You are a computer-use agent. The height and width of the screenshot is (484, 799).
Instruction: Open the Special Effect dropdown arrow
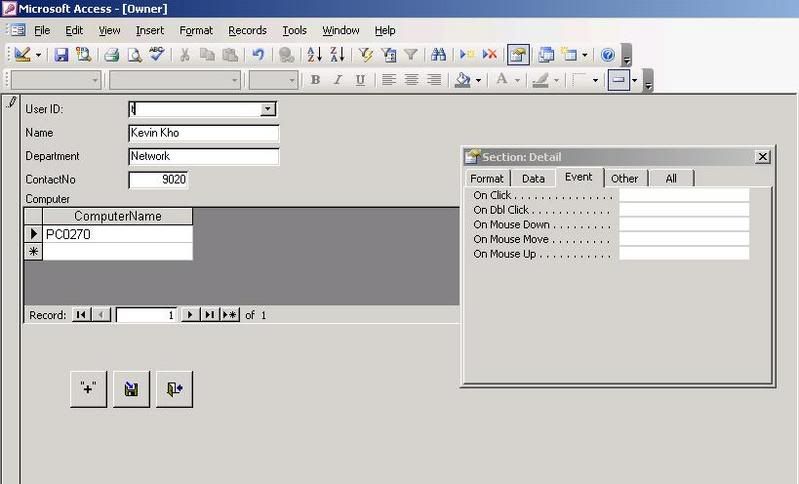click(x=634, y=80)
